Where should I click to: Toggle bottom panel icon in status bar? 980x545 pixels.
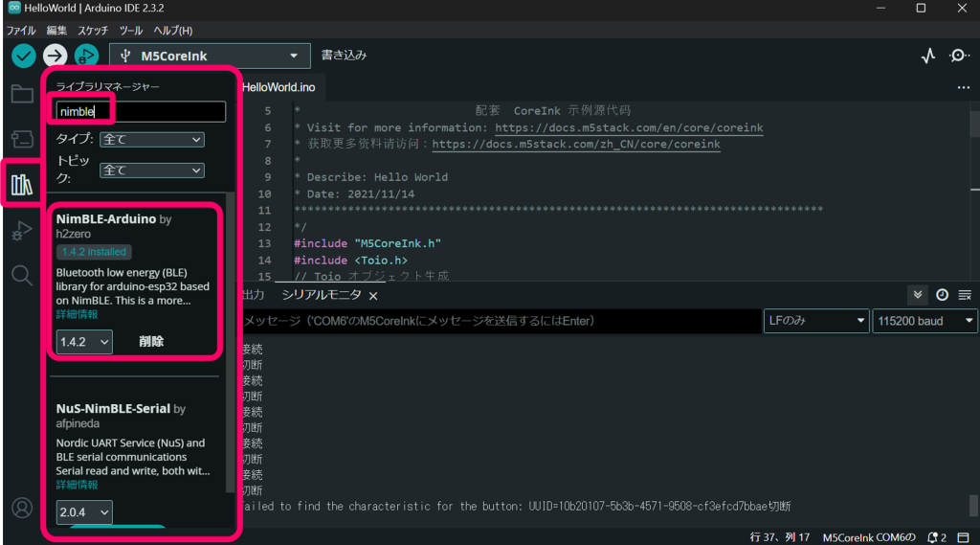(x=963, y=537)
